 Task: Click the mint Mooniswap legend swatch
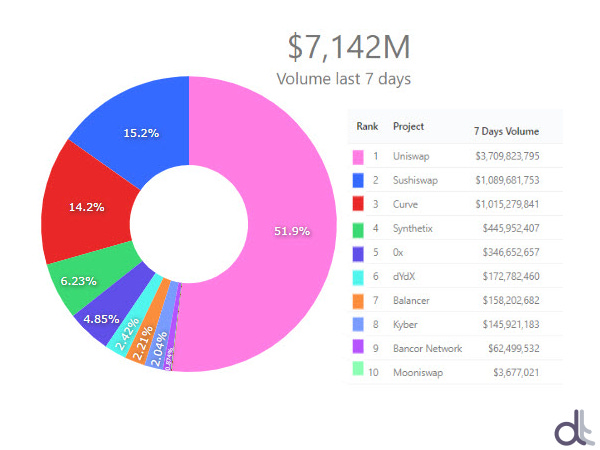tap(358, 368)
